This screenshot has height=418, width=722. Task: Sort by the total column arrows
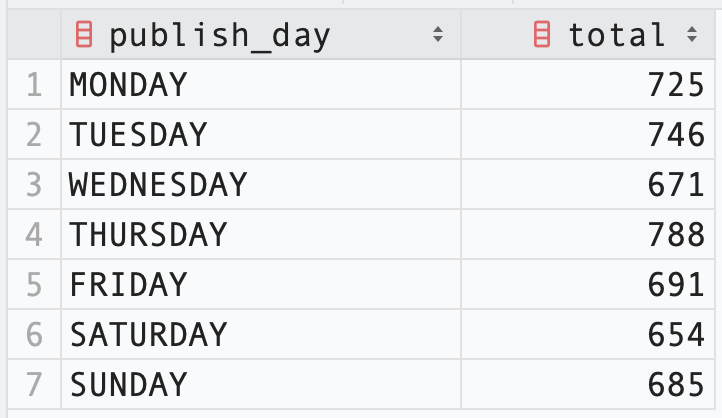coord(692,35)
